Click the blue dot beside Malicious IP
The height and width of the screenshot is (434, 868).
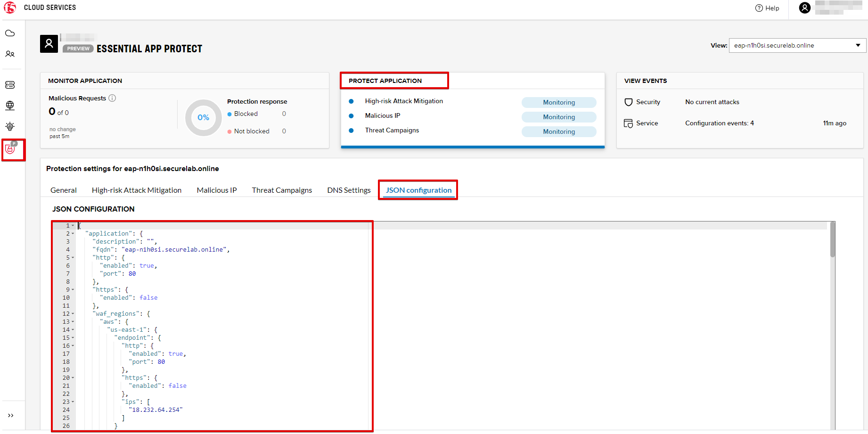pos(351,116)
